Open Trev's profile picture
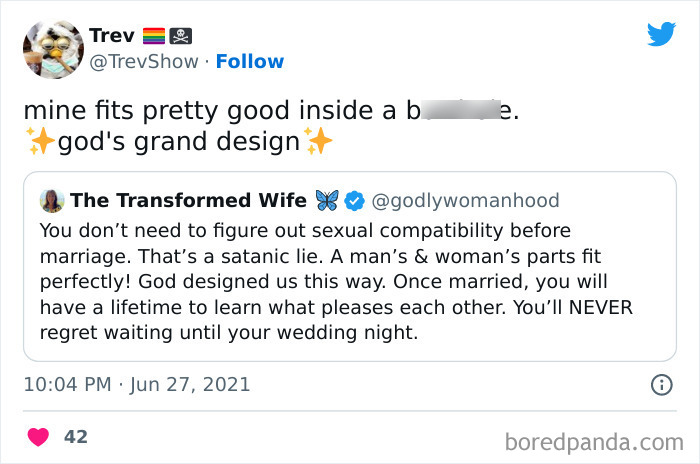This screenshot has height=464, width=700. pos(52,48)
